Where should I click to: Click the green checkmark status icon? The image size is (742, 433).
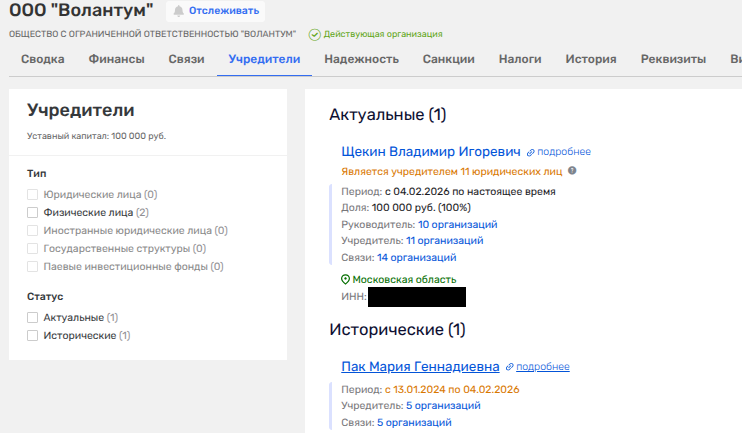[x=314, y=35]
